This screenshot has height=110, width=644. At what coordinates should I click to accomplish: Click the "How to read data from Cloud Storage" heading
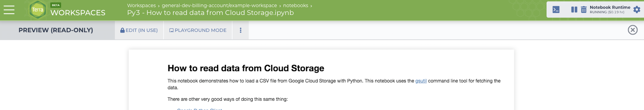[x=246, y=68]
